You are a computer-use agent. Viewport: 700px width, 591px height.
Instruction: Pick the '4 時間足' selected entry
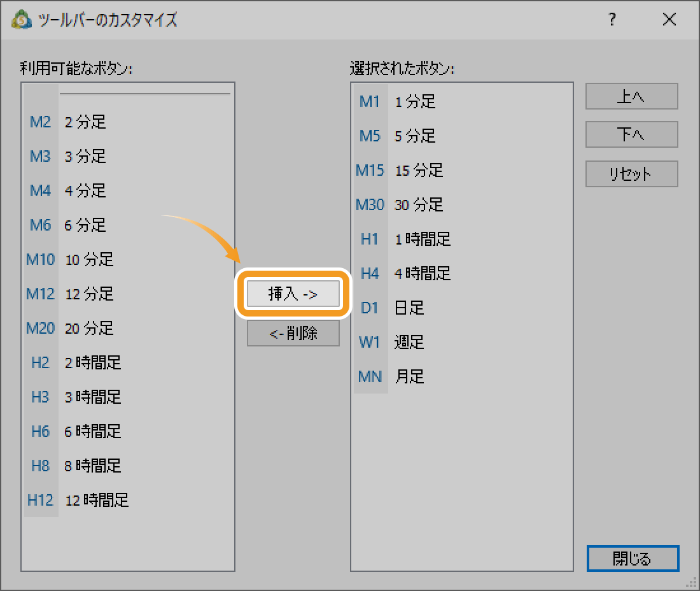point(423,274)
